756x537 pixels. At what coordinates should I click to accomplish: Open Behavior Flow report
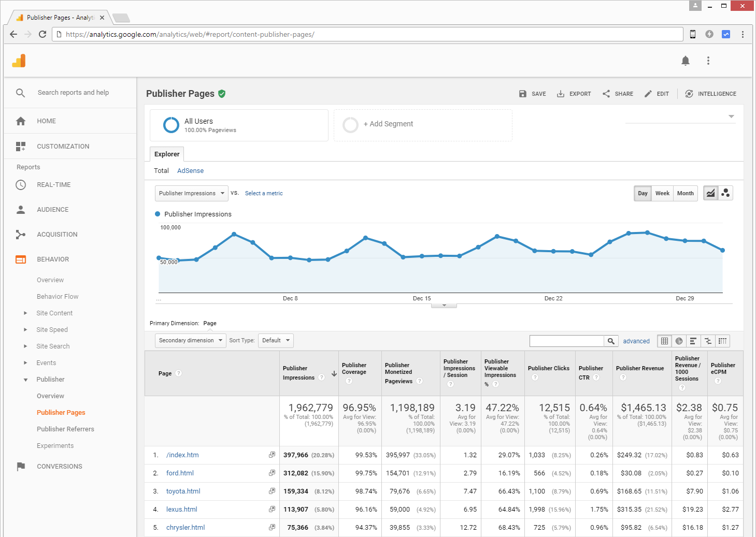(58, 296)
